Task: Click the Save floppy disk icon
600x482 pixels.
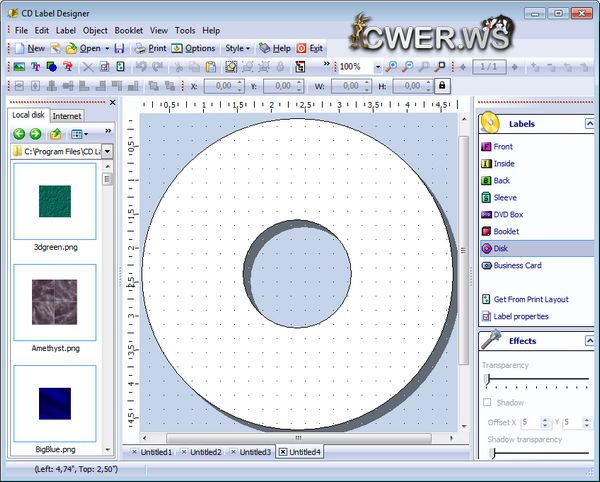Action: point(120,48)
